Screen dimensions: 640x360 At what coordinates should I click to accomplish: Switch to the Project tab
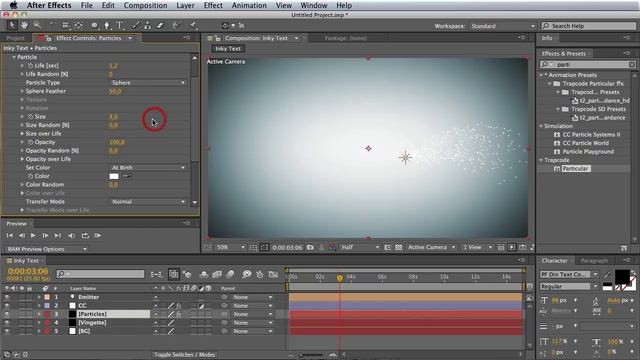click(x=16, y=38)
